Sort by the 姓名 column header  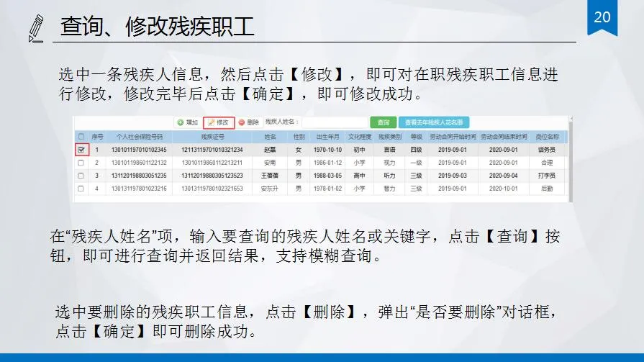[x=271, y=136]
